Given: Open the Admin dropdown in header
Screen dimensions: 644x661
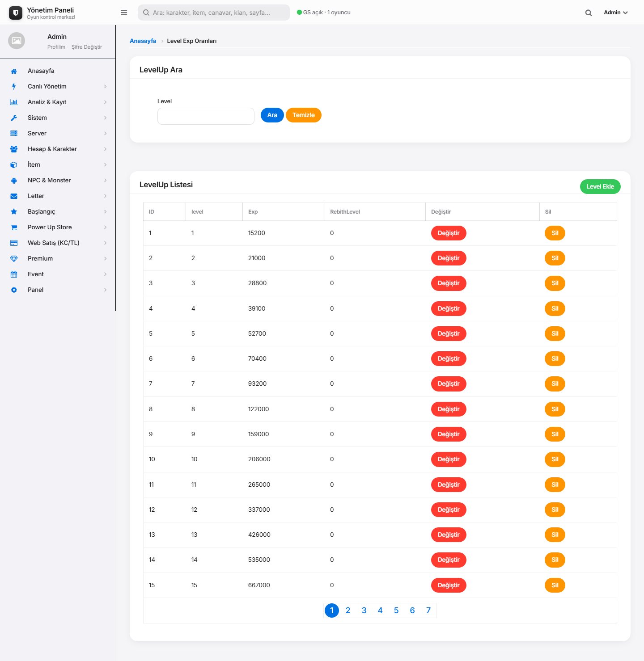Looking at the screenshot, I should 616,13.
